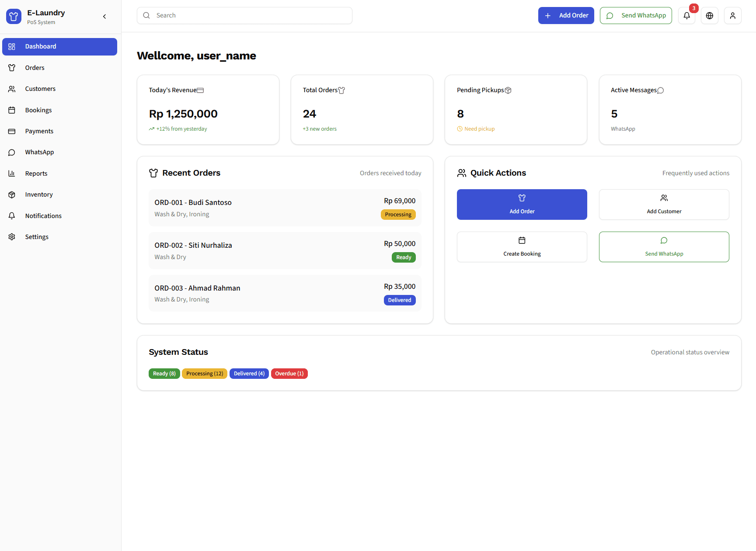Click the +12% from yesterday text

click(181, 129)
